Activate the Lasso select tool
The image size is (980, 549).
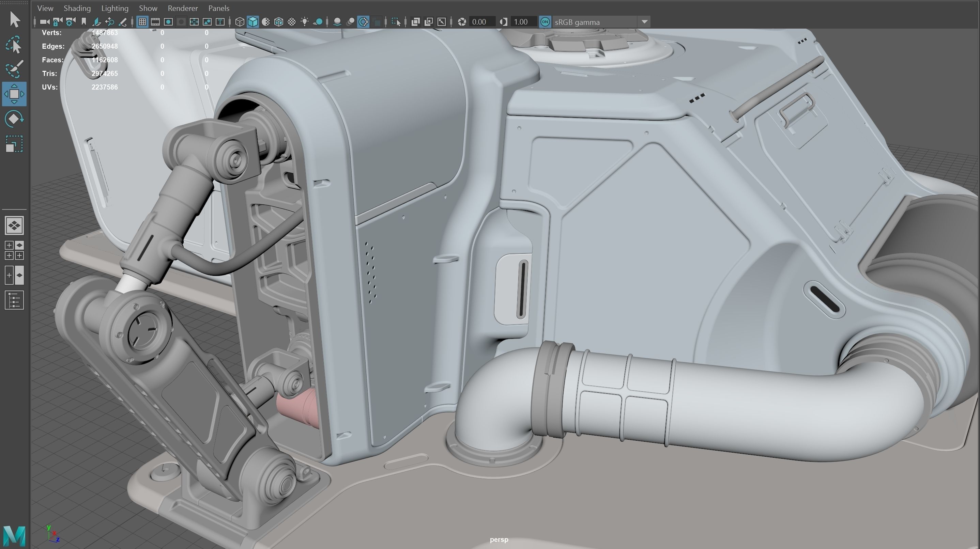pos(14,45)
